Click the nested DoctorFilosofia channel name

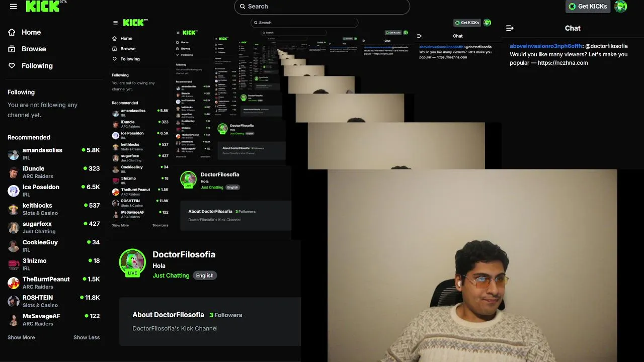click(220, 174)
